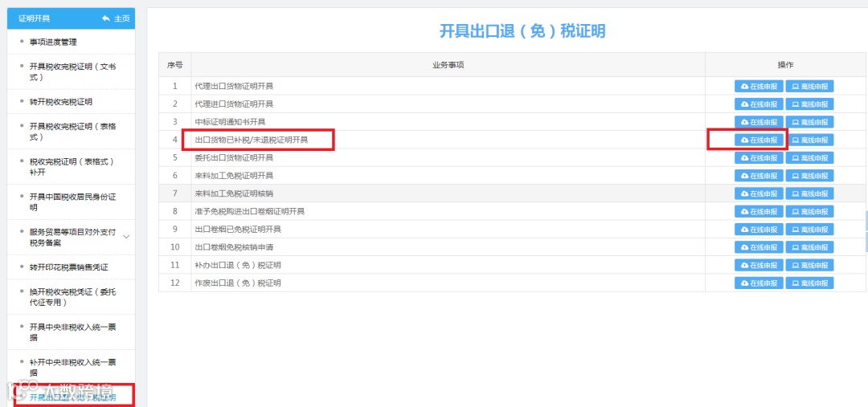
Task: Open 开具中国税收居民身份证明
Action: pos(73,202)
